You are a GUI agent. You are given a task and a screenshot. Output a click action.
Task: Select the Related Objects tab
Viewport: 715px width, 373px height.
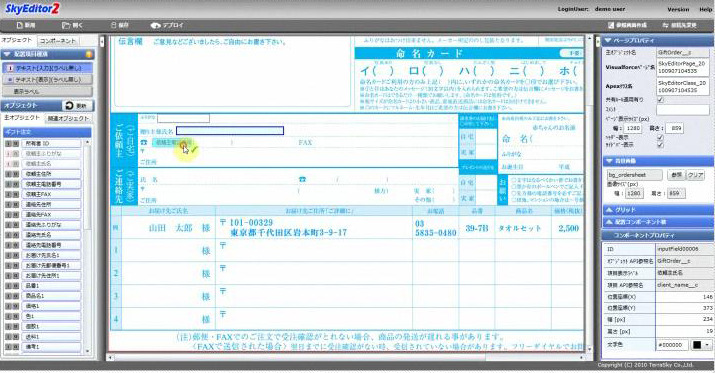[68, 118]
